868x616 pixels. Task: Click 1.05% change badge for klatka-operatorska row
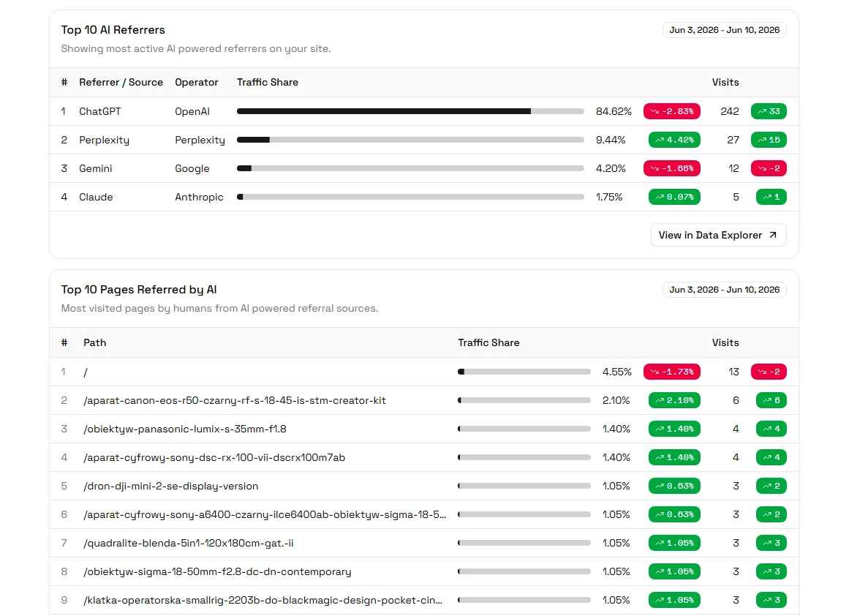(x=674, y=600)
